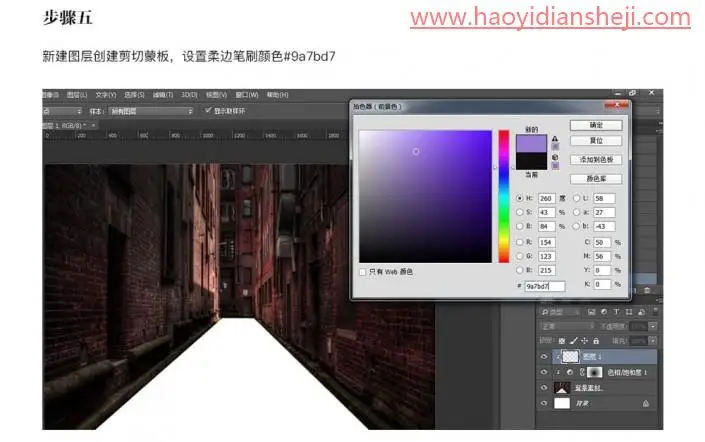Open the Filter (滤镜) menu

(162, 95)
